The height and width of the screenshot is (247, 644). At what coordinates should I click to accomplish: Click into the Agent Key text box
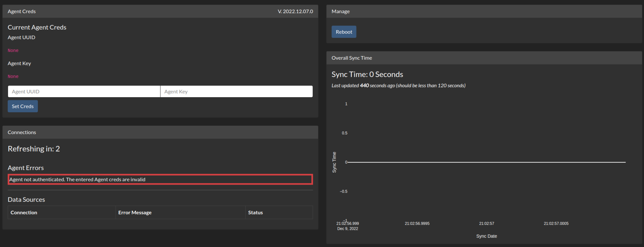236,91
